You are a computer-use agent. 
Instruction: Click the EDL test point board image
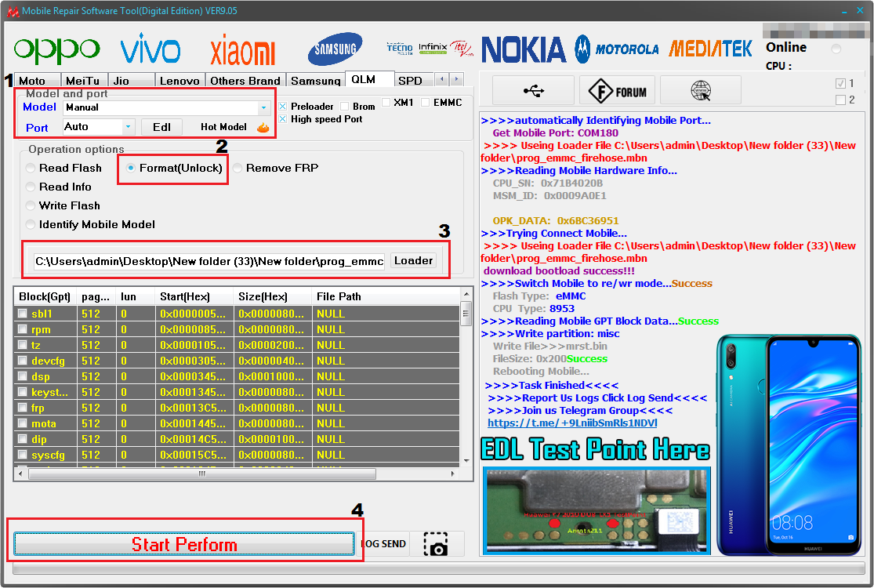597,510
